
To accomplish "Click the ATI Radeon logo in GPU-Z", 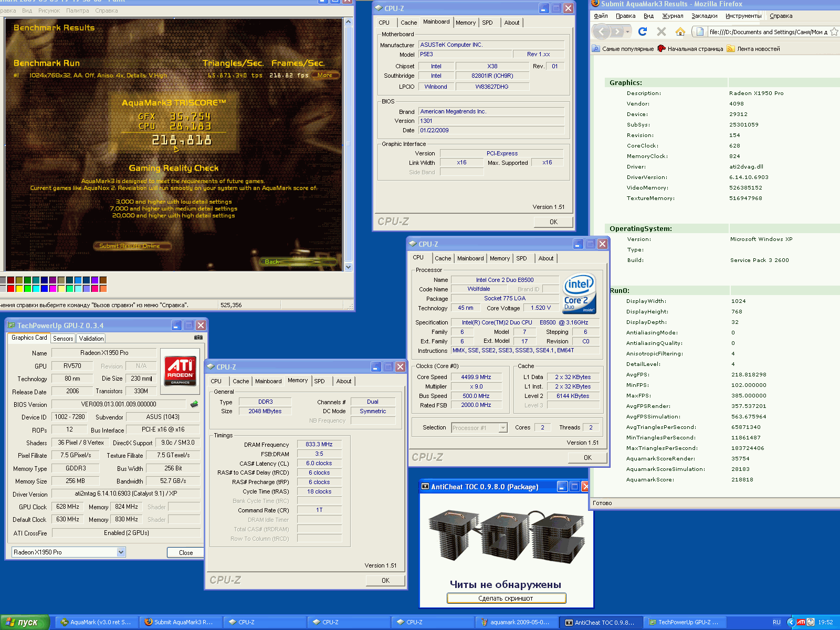I will pos(180,370).
